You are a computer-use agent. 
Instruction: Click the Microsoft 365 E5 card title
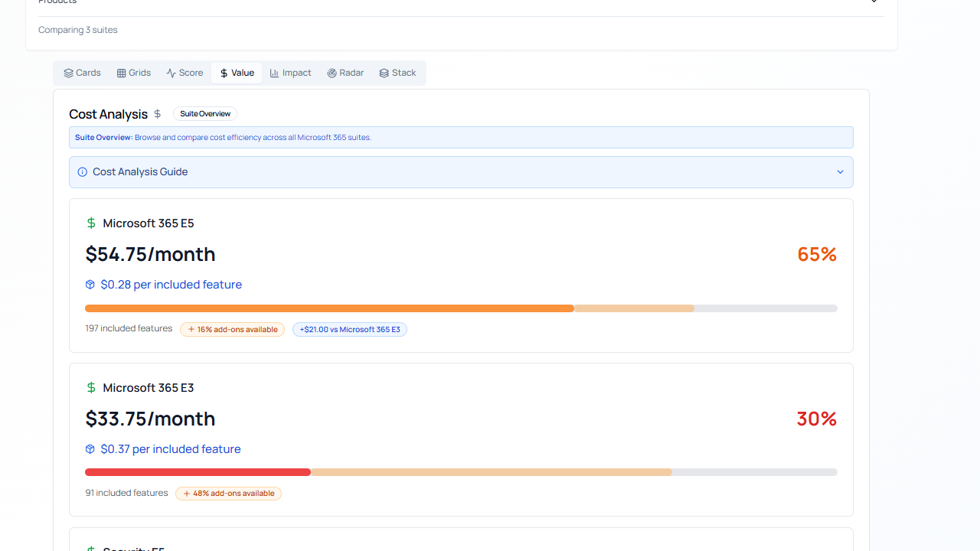point(149,223)
